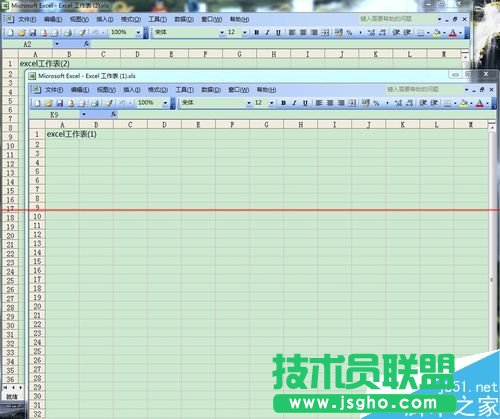The width and height of the screenshot is (500, 419).
Task: Toggle Bold in 工作表 (2) window
Action: click(x=256, y=33)
